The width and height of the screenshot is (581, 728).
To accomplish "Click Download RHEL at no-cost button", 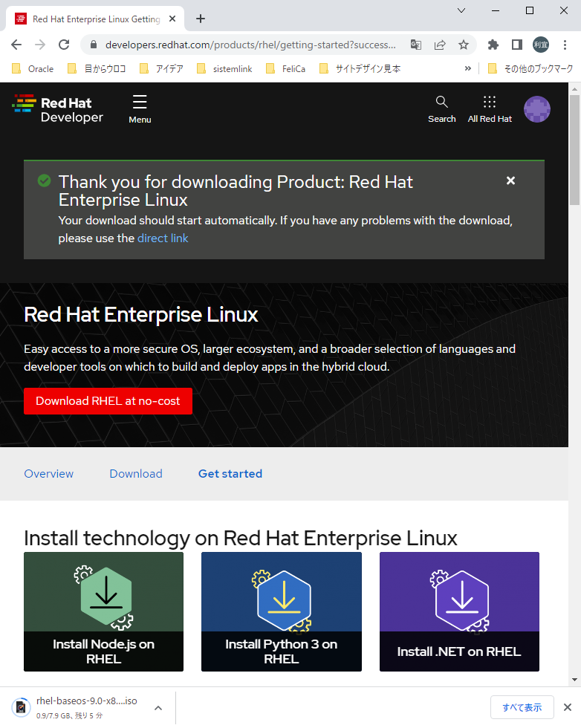I will click(x=108, y=400).
